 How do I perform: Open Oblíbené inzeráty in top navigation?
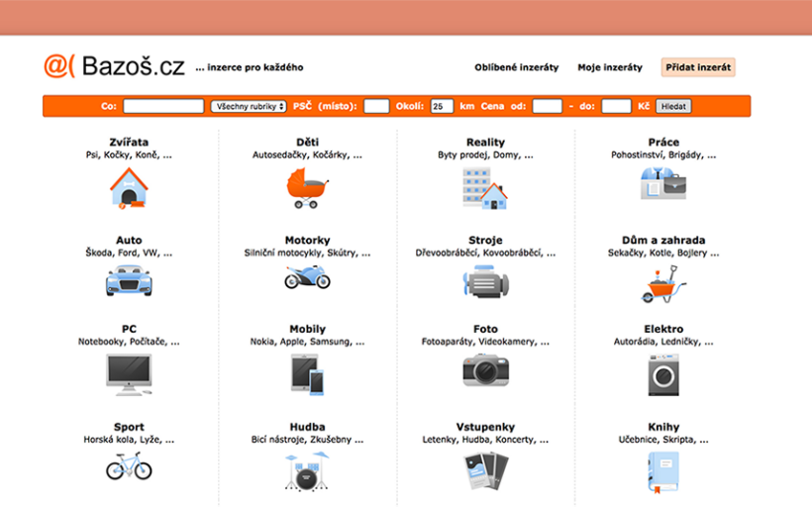click(516, 67)
